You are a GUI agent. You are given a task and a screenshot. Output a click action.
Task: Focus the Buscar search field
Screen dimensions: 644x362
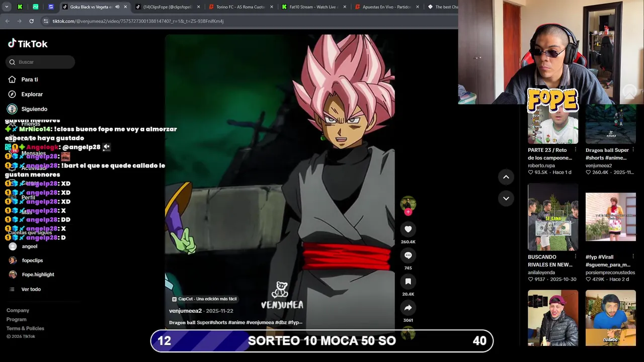point(40,62)
